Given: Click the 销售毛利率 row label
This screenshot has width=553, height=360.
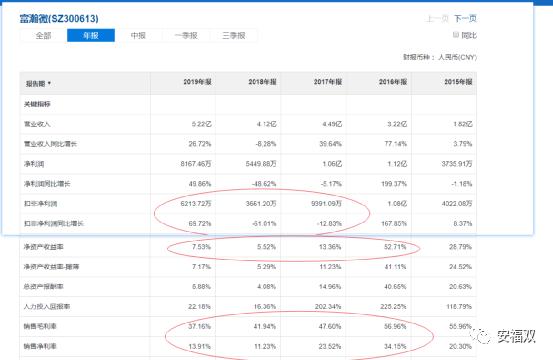Looking at the screenshot, I should tap(40, 327).
